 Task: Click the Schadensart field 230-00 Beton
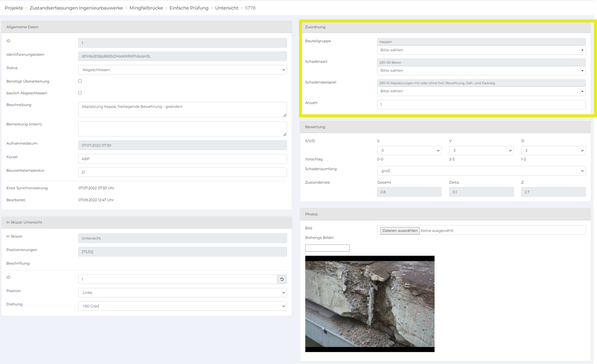pyautogui.click(x=481, y=63)
